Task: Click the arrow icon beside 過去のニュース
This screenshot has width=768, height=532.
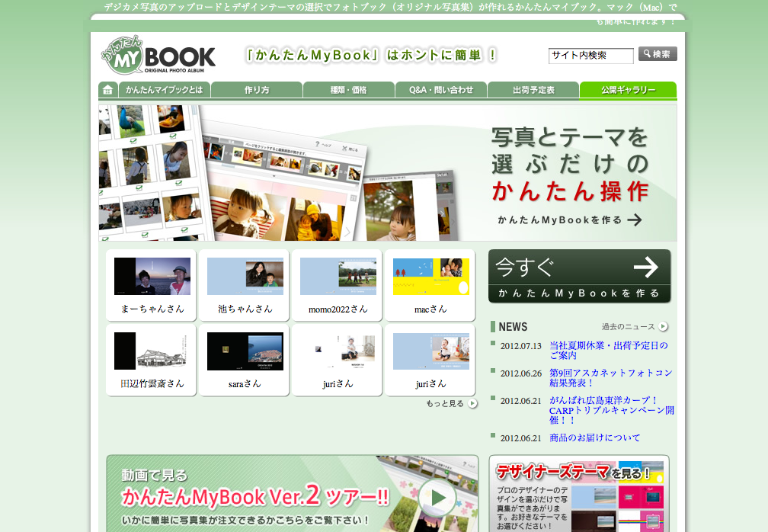Action: pos(663,326)
